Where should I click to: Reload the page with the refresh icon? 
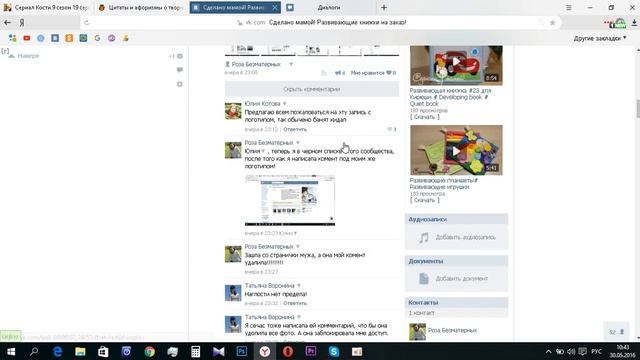click(87, 23)
